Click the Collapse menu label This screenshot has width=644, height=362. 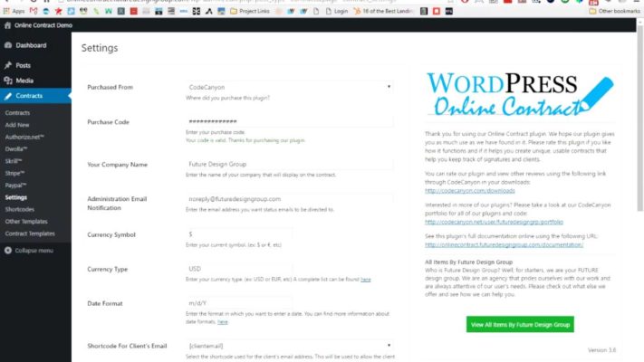[x=34, y=251]
